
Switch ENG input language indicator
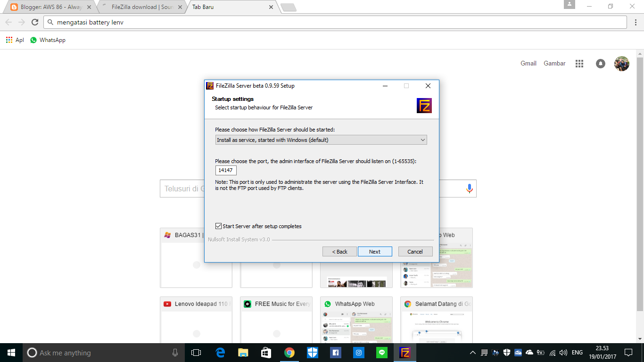coord(577,353)
